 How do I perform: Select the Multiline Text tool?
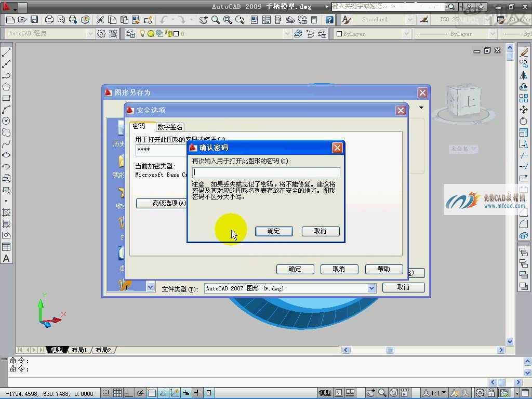pos(6,259)
